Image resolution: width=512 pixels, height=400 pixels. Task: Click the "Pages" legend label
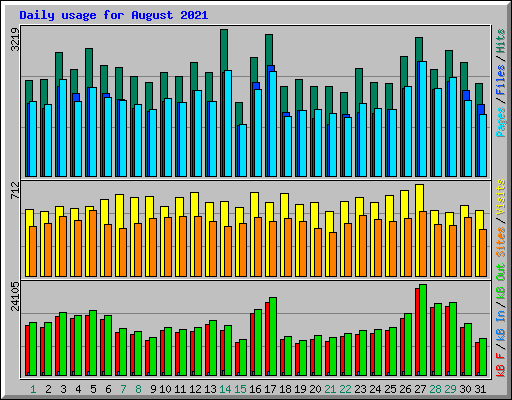(501, 122)
